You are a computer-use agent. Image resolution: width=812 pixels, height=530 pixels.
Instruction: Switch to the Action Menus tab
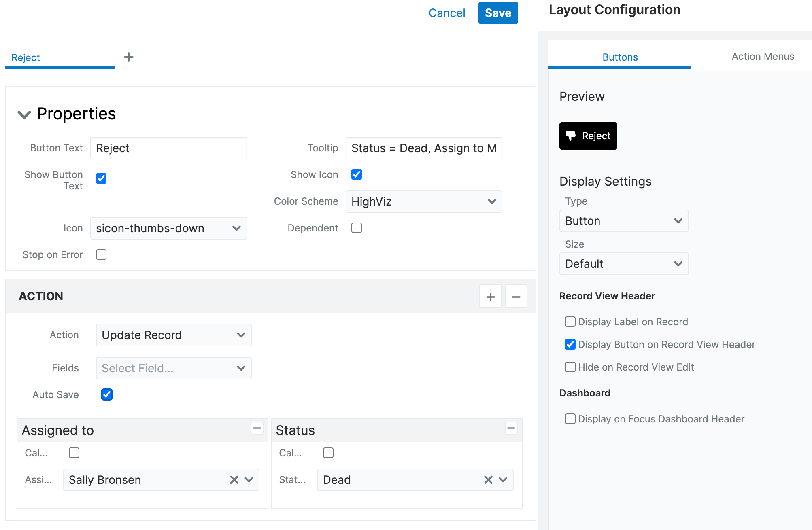(x=763, y=57)
